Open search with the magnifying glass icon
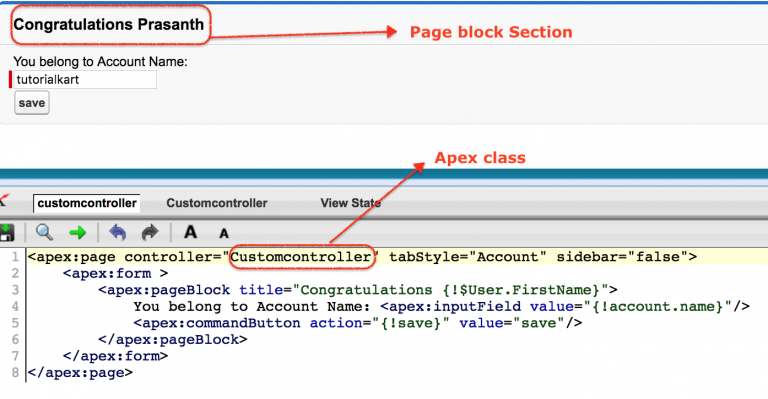 pyautogui.click(x=44, y=233)
